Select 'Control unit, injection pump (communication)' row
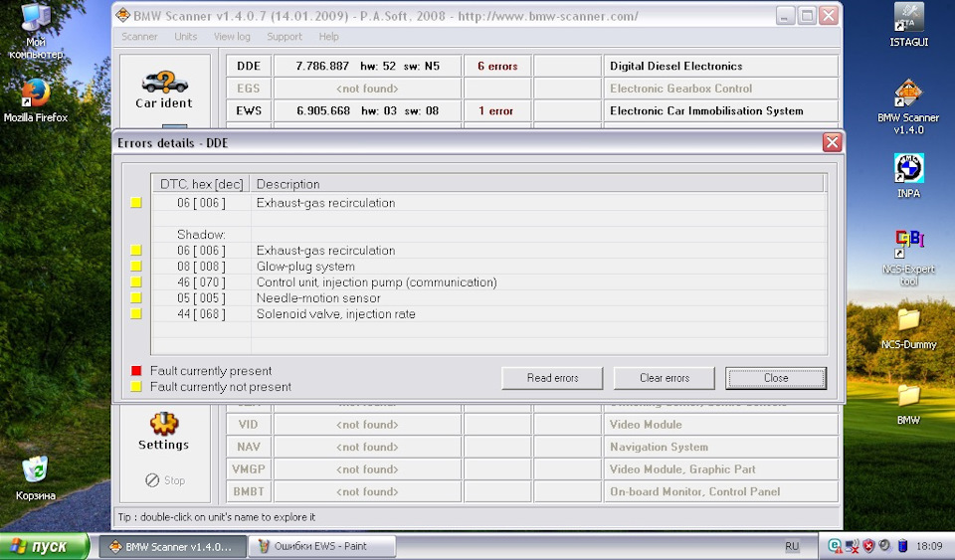This screenshot has width=955, height=560. pyautogui.click(x=489, y=281)
